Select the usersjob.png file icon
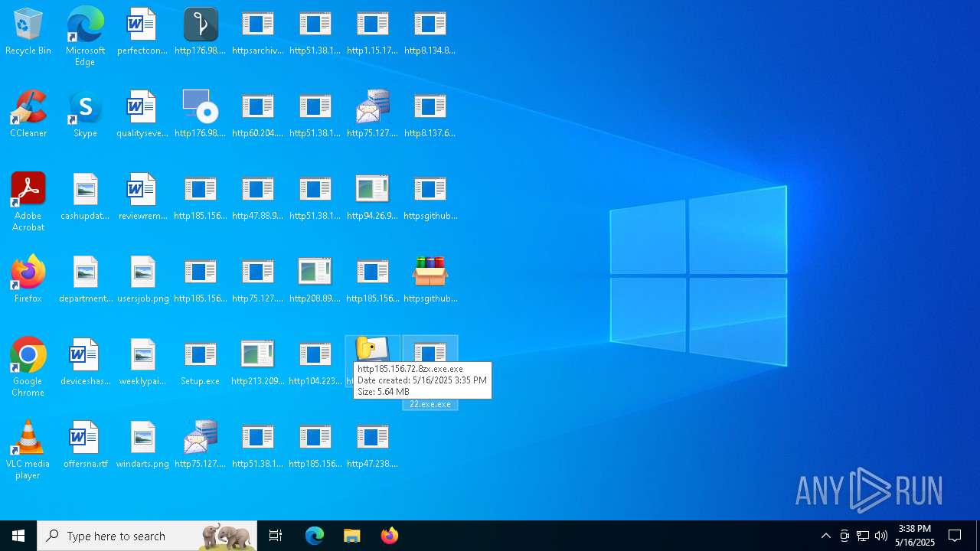The width and height of the screenshot is (980, 551). click(142, 280)
